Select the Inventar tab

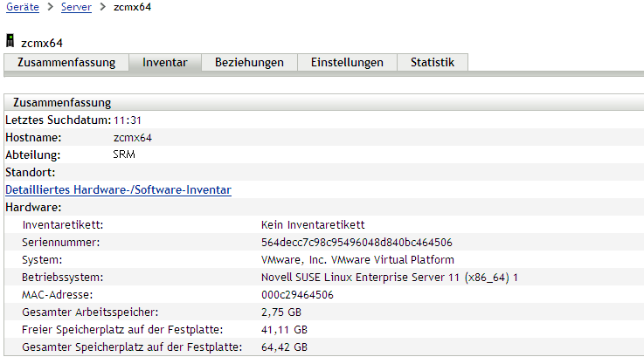pyautogui.click(x=165, y=62)
